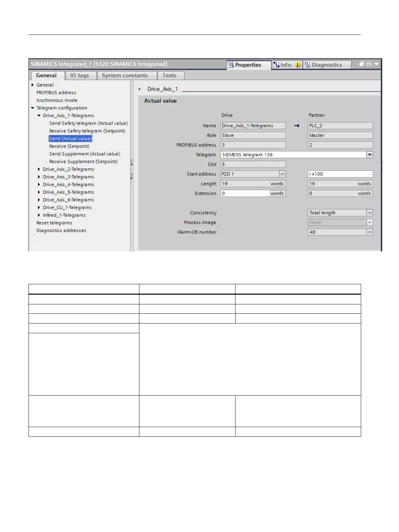Expand the Drive_Axis_6-Telegrams node
This screenshot has height=532, width=399.
point(39,200)
